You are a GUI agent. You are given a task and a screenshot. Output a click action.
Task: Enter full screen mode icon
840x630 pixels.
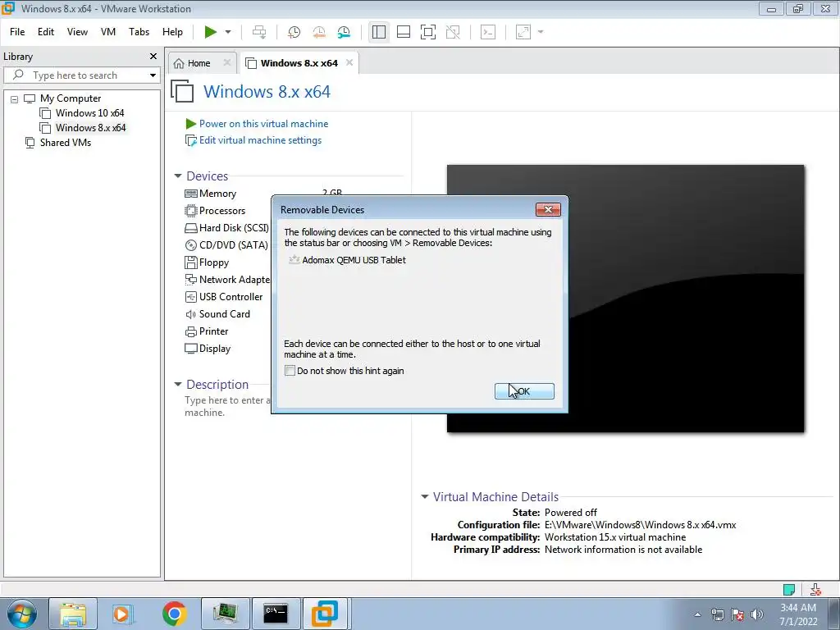428,32
